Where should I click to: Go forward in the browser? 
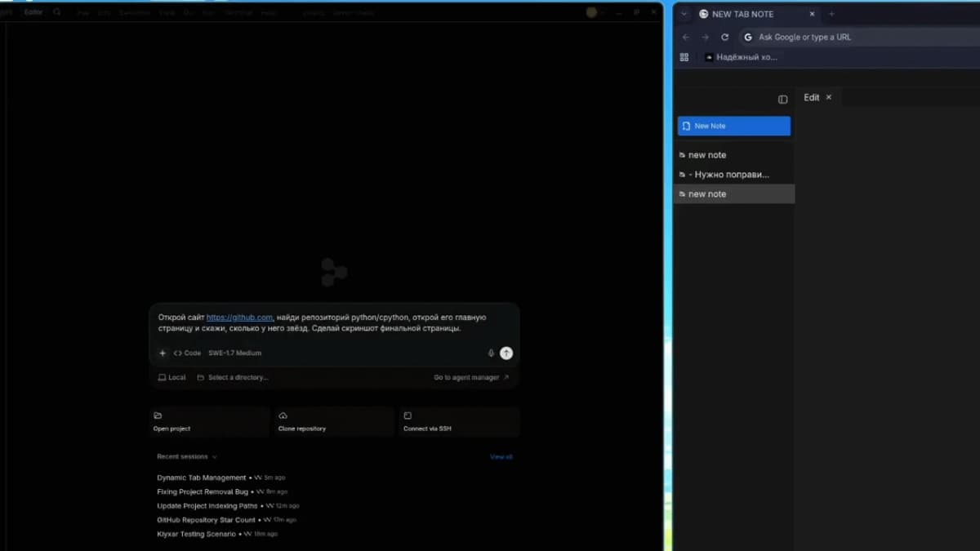(x=706, y=37)
